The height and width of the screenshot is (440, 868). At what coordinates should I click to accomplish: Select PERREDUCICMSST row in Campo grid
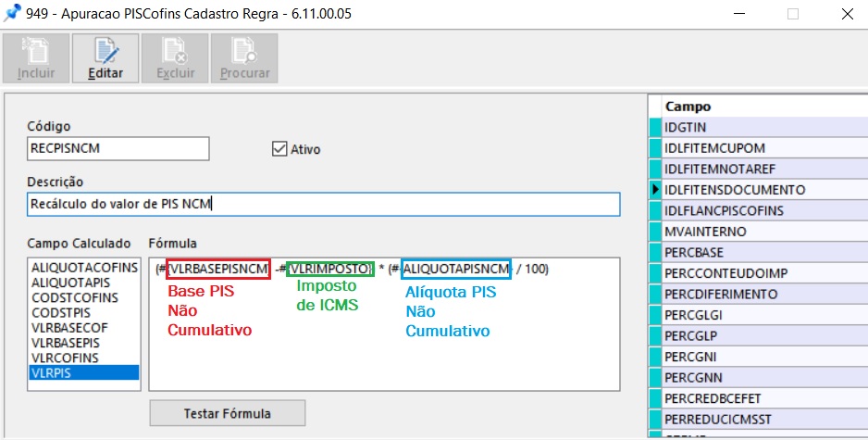[764, 419]
